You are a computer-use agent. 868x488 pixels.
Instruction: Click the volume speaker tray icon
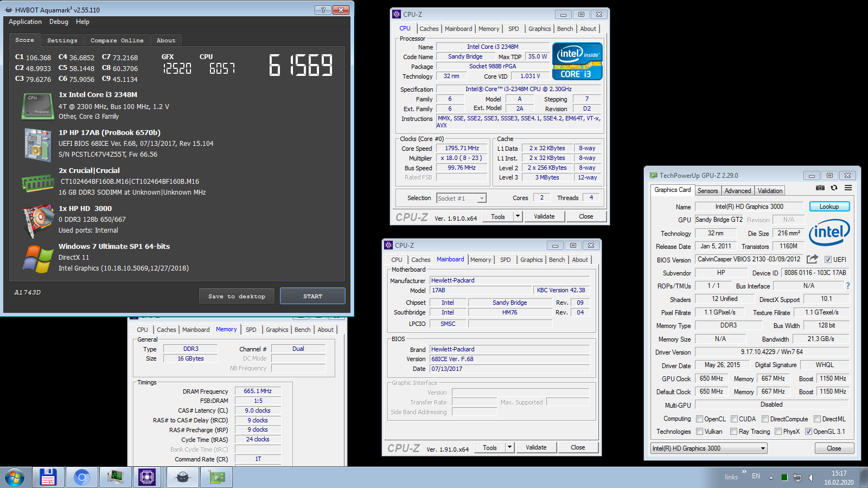[811, 478]
